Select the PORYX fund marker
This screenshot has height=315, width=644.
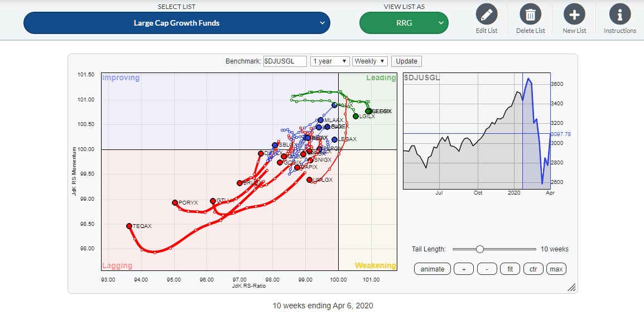(x=175, y=202)
